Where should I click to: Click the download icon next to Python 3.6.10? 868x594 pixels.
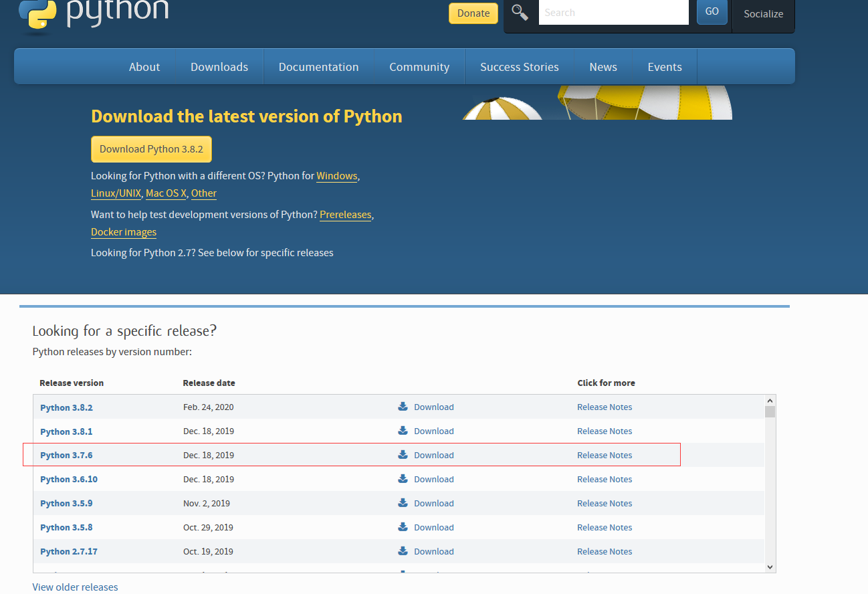point(402,478)
